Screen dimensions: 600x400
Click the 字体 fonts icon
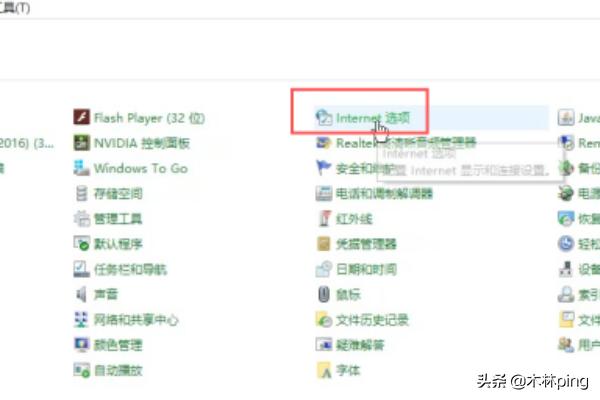pyautogui.click(x=324, y=370)
